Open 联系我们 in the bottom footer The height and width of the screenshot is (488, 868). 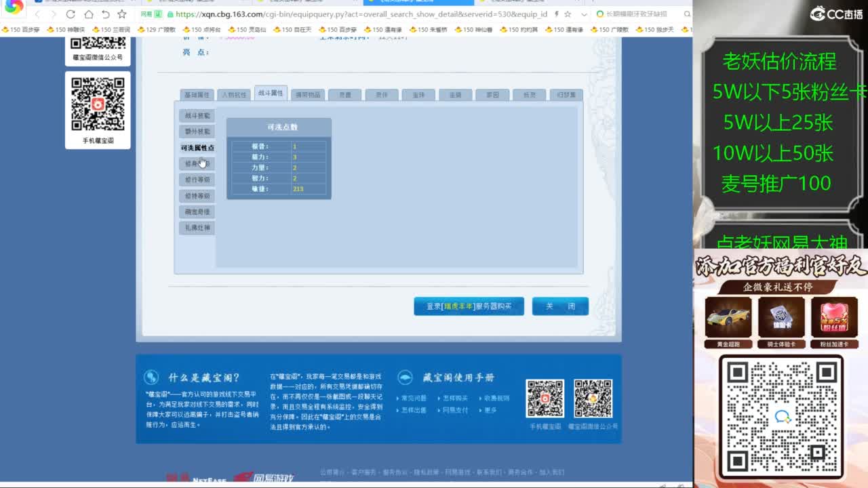(x=489, y=472)
